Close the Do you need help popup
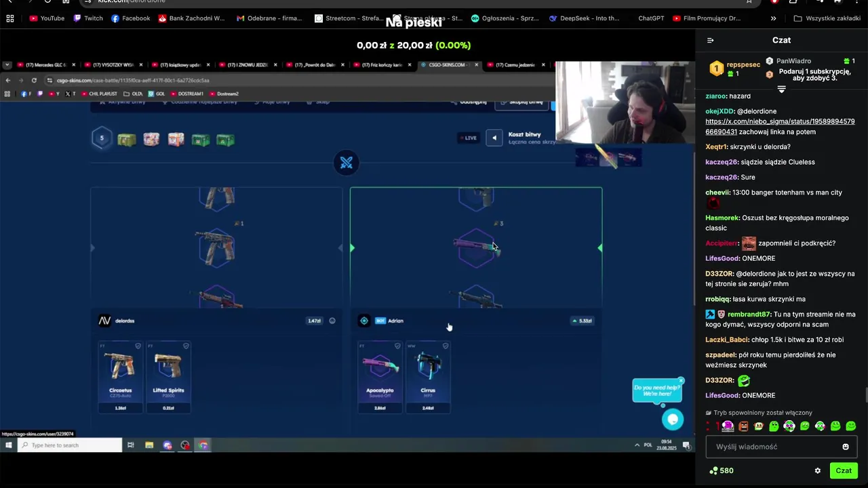868x488 pixels. tap(681, 381)
